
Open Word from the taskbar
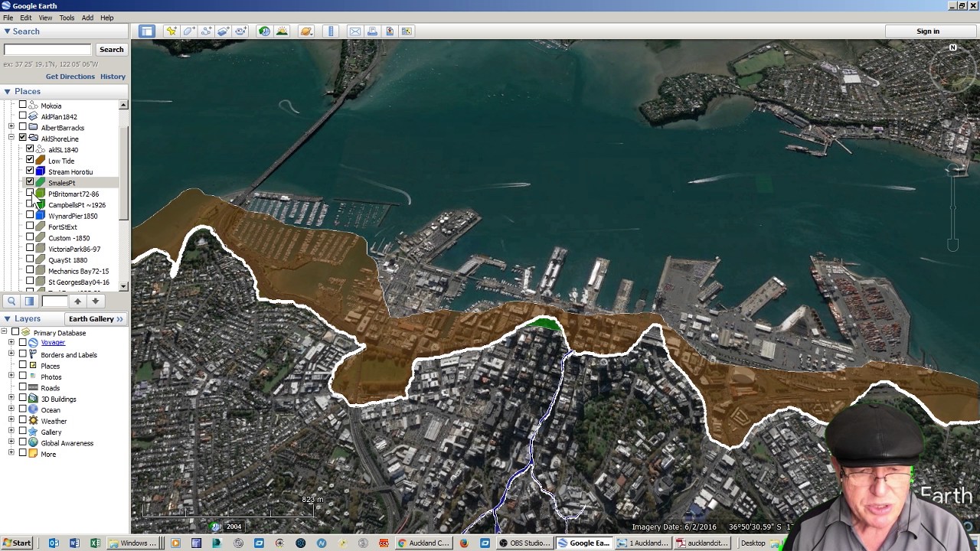click(x=74, y=543)
